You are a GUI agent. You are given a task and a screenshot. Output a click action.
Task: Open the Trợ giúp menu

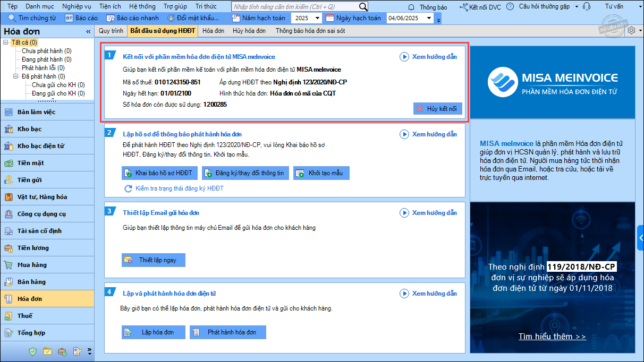(175, 6)
